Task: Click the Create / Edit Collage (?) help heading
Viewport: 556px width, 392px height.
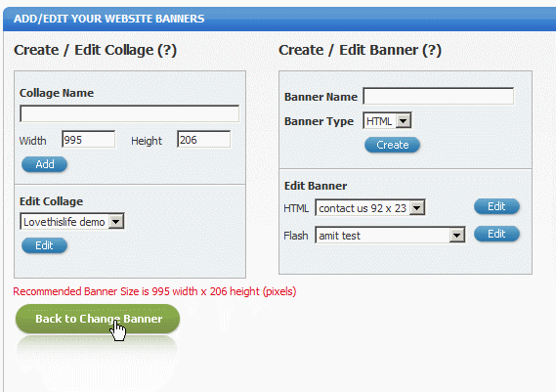Action: [x=96, y=50]
